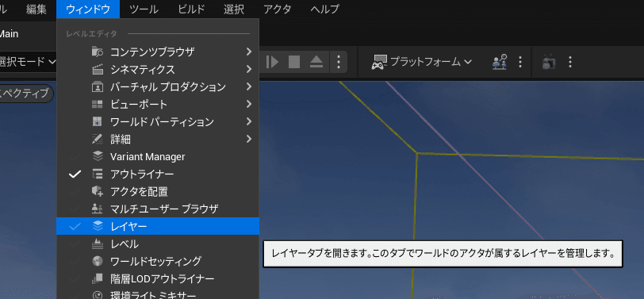
Task: Choose the レイヤー menu entry
Action: tap(158, 226)
